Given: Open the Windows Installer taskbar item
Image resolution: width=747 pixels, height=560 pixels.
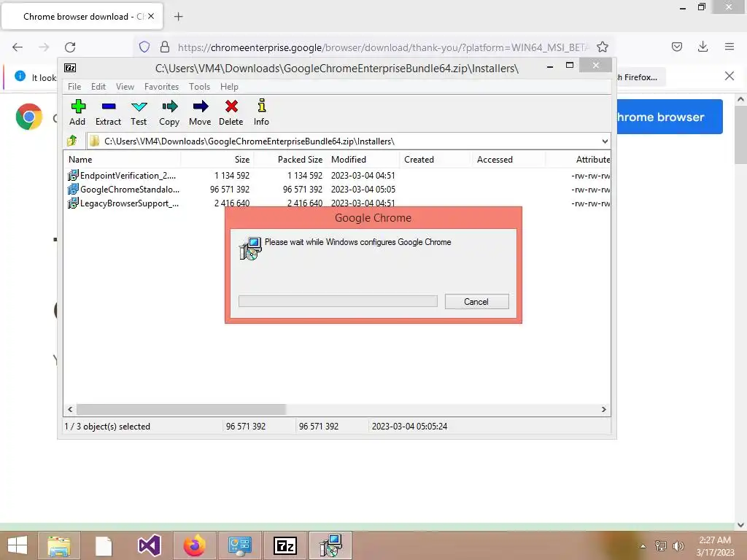Looking at the screenshot, I should [x=330, y=545].
